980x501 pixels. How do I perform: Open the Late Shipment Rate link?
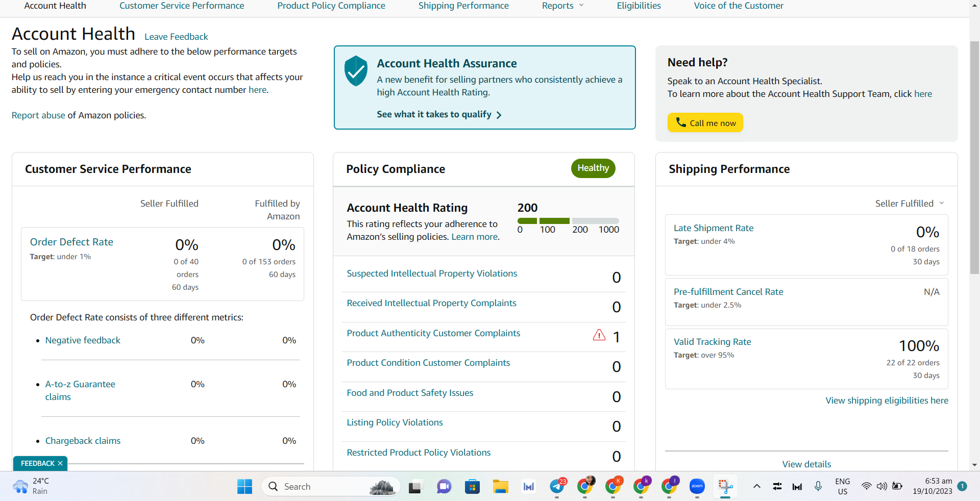pos(714,228)
